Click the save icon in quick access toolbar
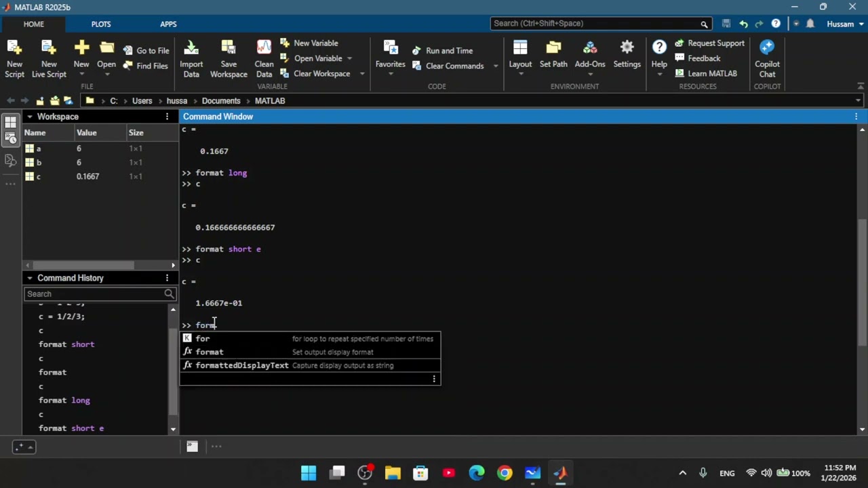The height and width of the screenshot is (488, 868). coord(726,24)
